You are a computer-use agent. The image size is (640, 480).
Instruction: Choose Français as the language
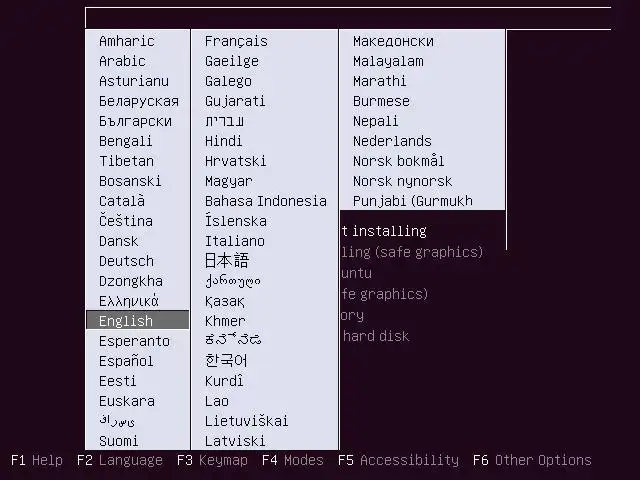click(236, 41)
